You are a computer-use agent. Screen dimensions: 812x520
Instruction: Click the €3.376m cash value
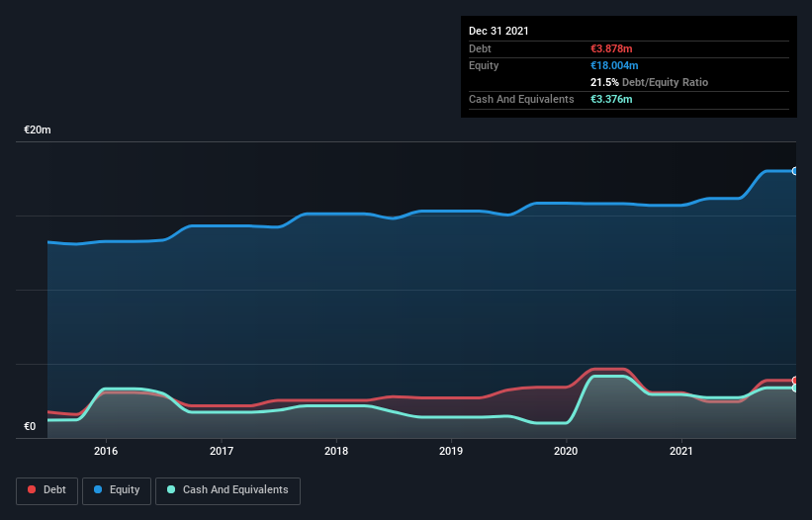611,99
